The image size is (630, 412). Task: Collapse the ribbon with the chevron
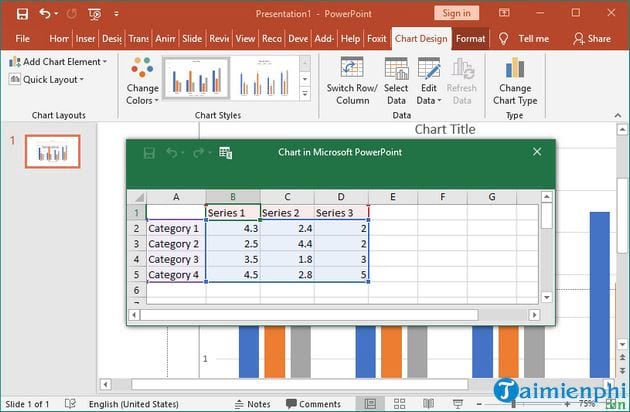(x=618, y=115)
